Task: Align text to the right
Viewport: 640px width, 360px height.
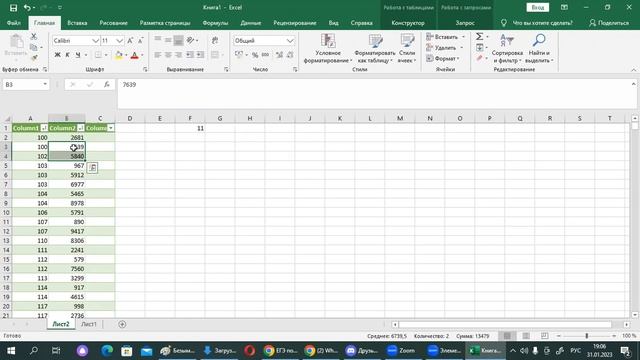Action: pos(178,55)
